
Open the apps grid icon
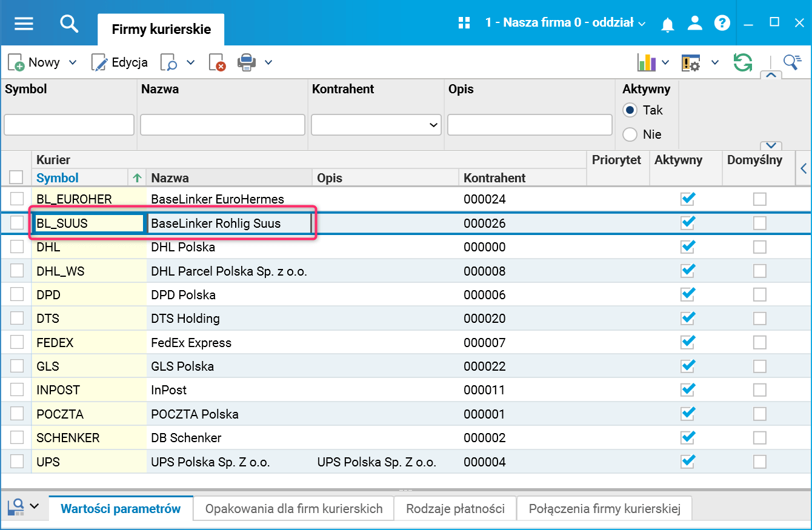click(465, 23)
